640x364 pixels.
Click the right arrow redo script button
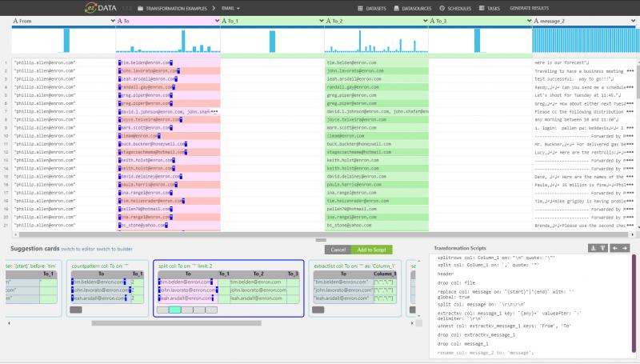coord(624,248)
